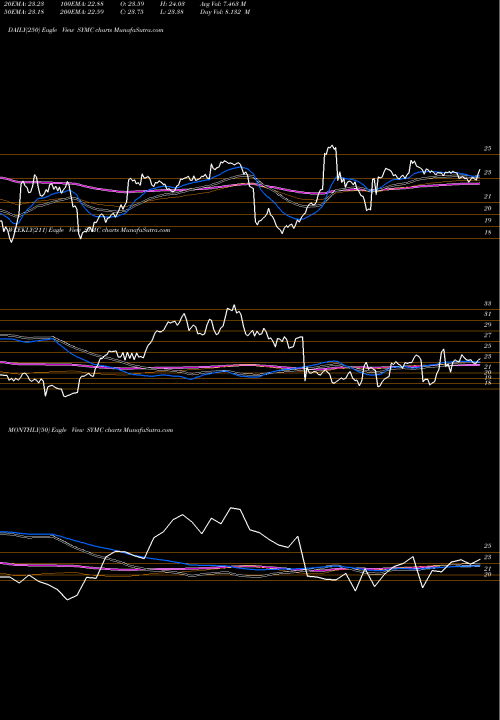The image size is (500, 720).
Task: Click the 'Day Vol' figure
Action: pyautogui.click(x=225, y=12)
